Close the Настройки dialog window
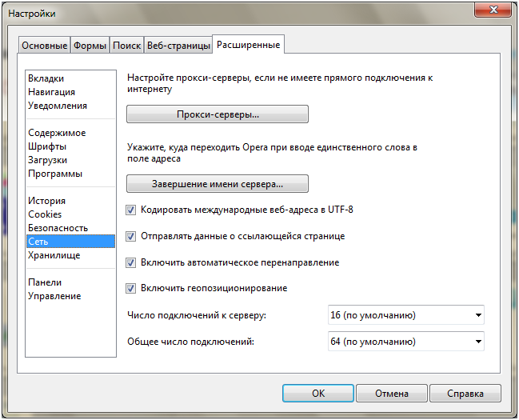 point(493,11)
